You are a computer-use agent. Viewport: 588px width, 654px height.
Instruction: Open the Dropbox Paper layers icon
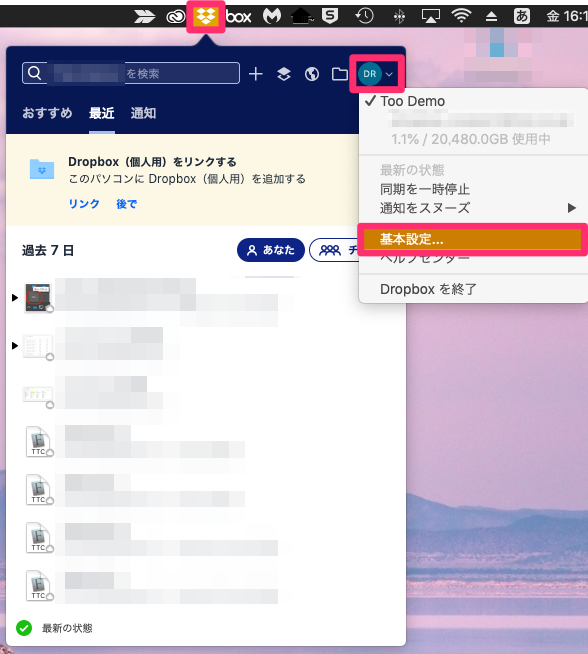[284, 74]
